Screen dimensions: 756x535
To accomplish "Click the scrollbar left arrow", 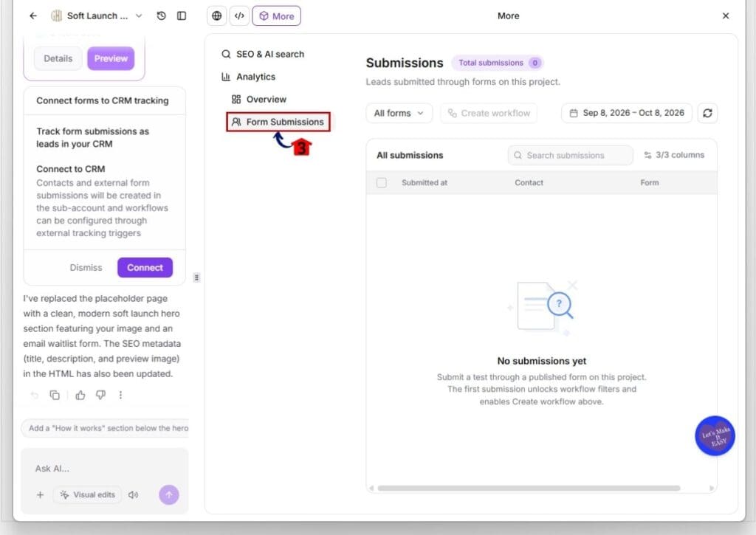I will 371,489.
